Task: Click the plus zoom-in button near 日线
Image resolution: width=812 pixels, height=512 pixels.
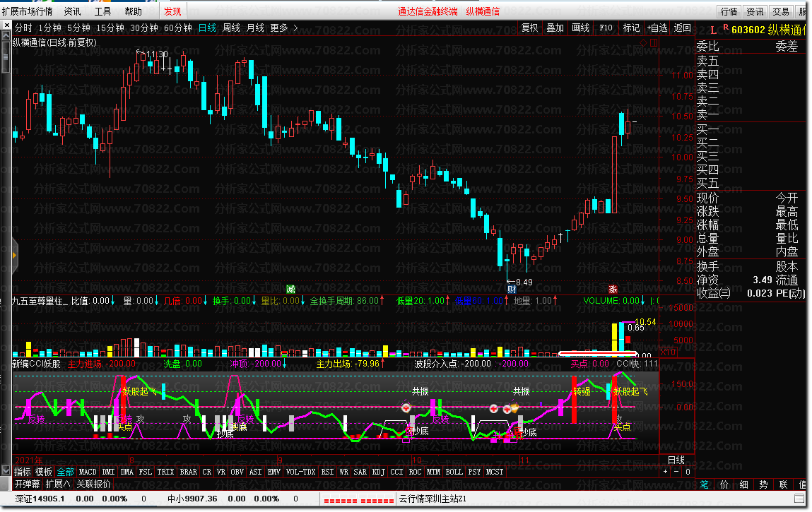Action: coord(666,472)
